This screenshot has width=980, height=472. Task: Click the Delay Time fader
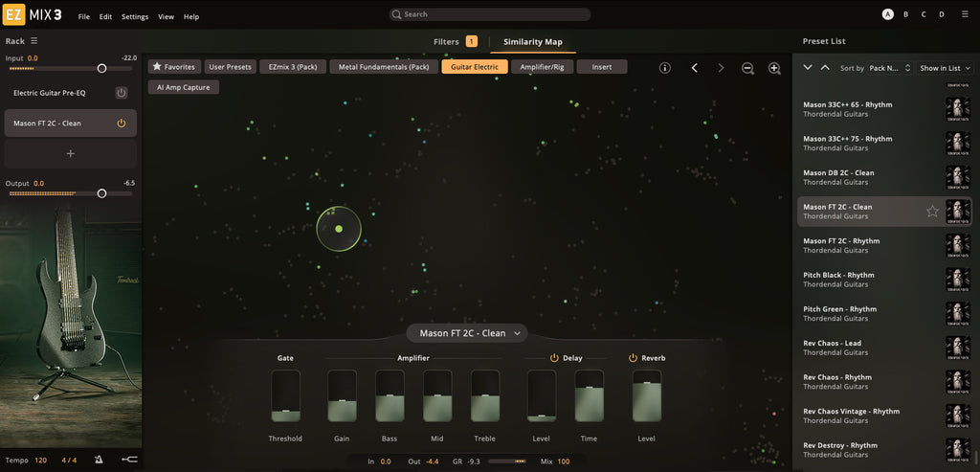589,395
